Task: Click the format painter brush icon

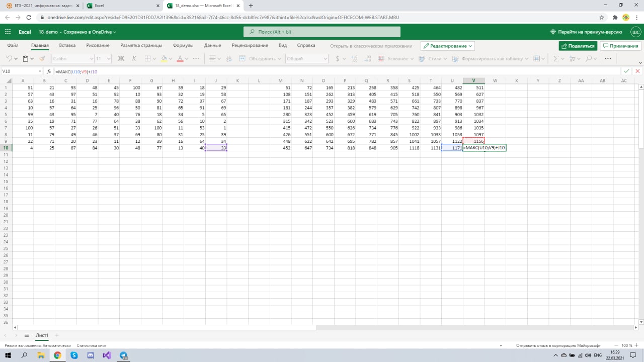Action: point(42,58)
